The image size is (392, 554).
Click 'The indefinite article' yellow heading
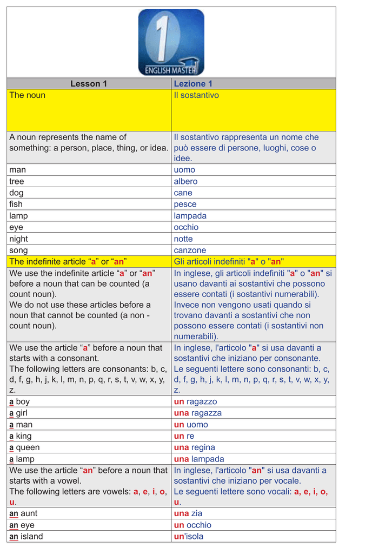(89, 261)
